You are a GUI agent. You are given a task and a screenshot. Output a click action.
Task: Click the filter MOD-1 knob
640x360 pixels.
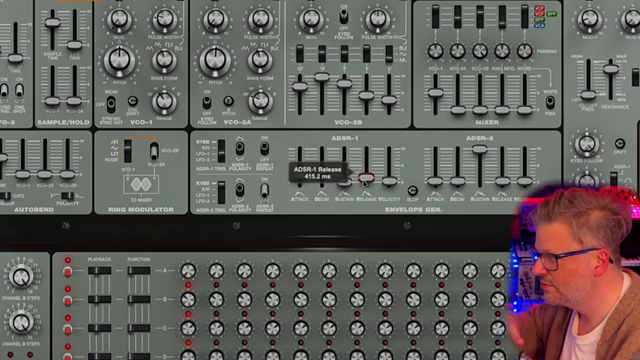coord(590,19)
